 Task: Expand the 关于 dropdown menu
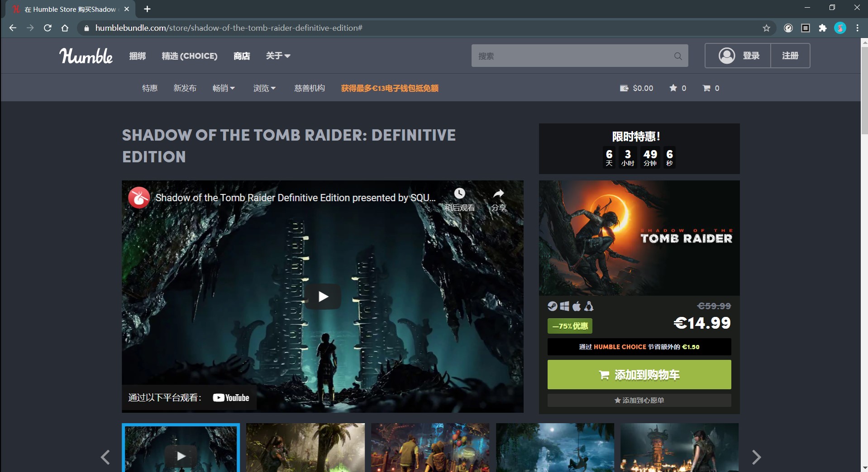[x=278, y=56]
